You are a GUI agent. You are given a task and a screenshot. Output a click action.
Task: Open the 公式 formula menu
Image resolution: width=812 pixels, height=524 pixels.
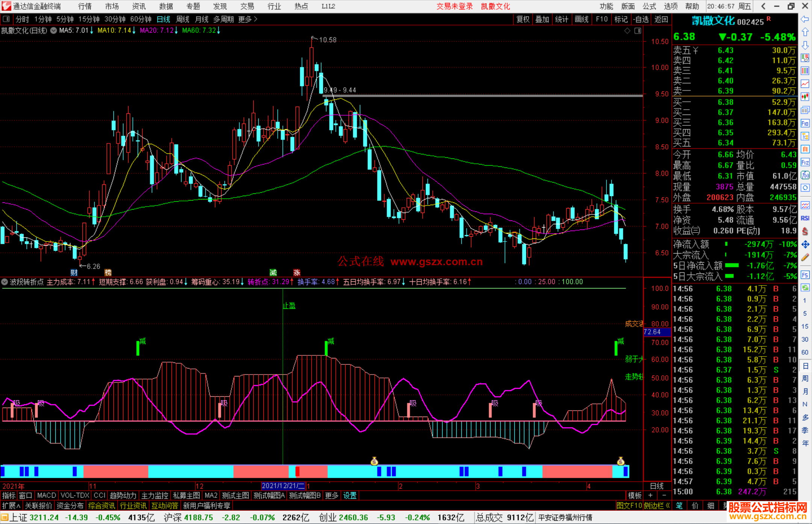click(649, 6)
